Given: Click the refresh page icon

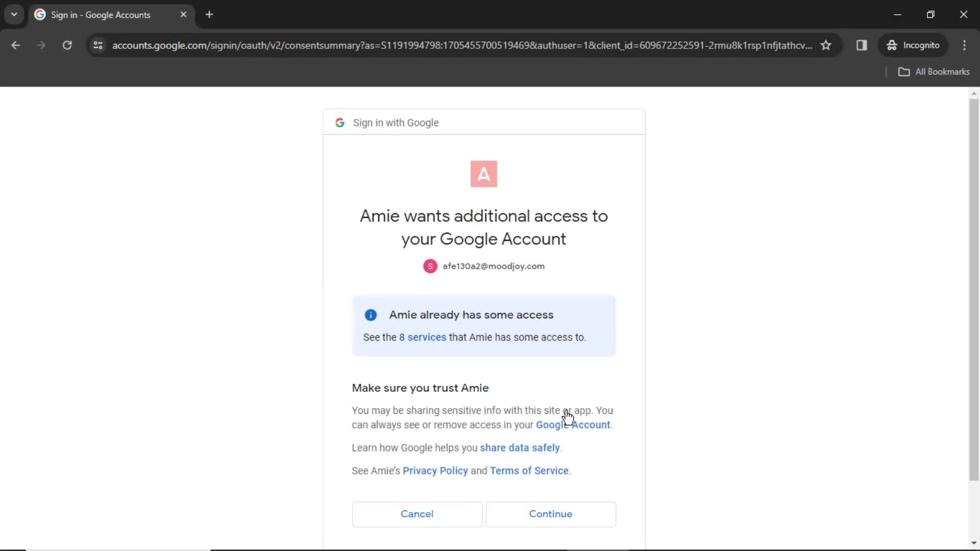Looking at the screenshot, I should tap(67, 45).
